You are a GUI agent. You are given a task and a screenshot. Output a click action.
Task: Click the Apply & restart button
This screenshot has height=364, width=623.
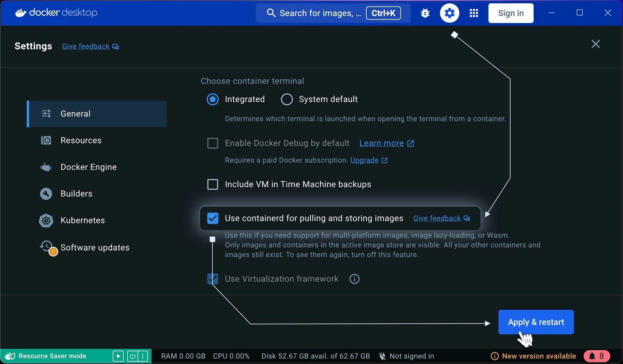click(536, 322)
